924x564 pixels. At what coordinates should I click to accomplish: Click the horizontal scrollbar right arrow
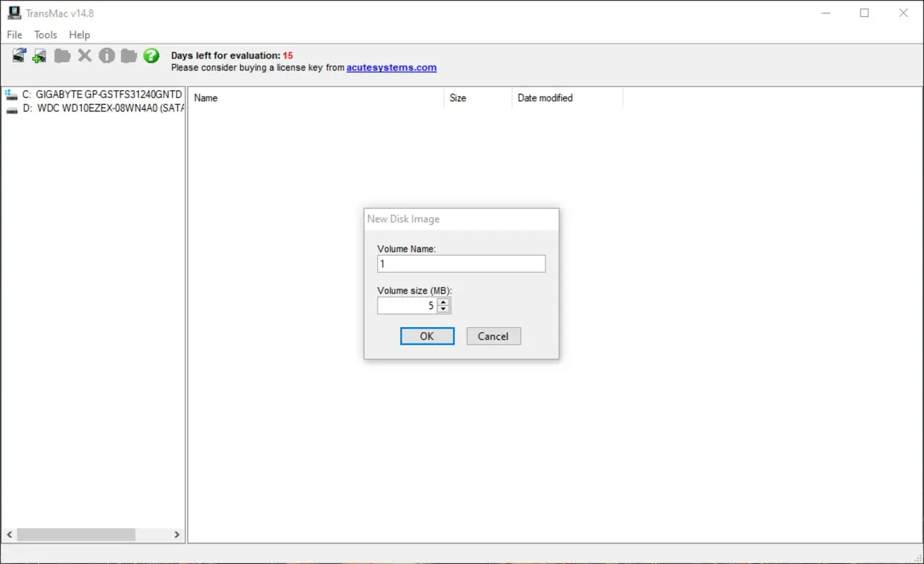pyautogui.click(x=175, y=535)
